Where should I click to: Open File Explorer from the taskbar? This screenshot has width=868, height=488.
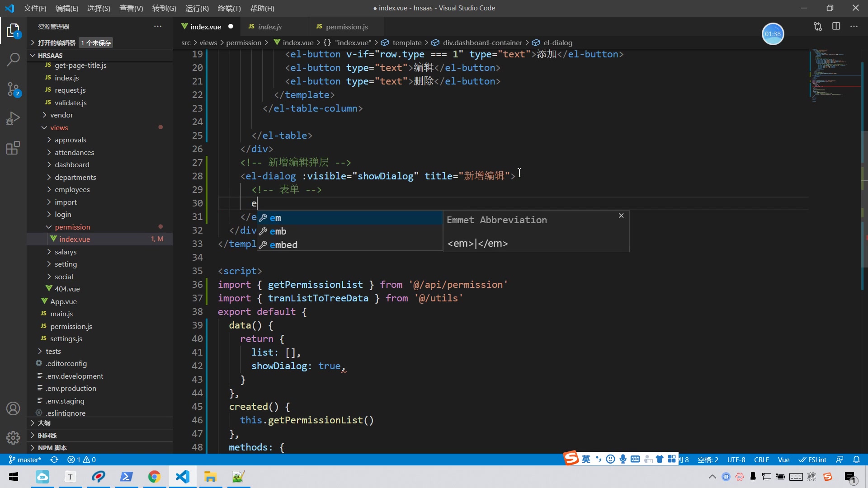pyautogui.click(x=210, y=477)
